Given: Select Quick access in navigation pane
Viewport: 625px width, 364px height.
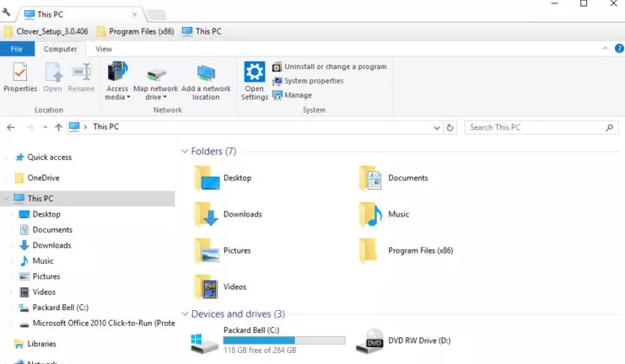Looking at the screenshot, I should [x=44, y=158].
